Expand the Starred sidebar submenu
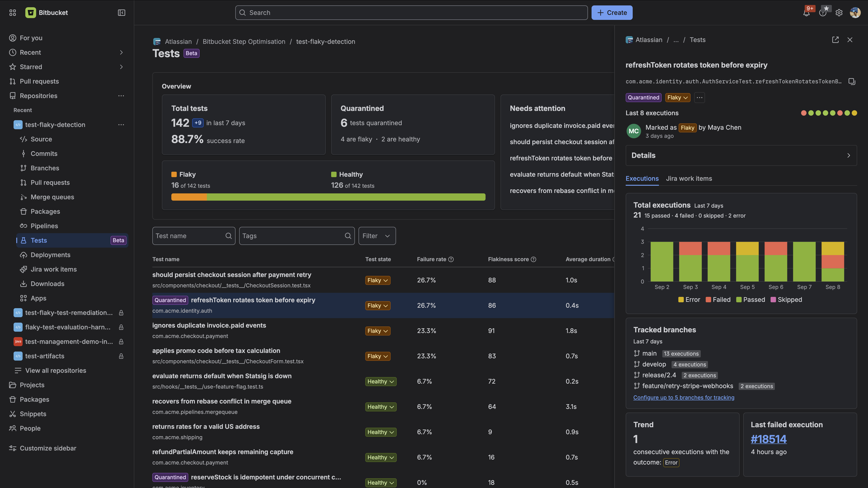This screenshot has width=868, height=488. [x=121, y=67]
